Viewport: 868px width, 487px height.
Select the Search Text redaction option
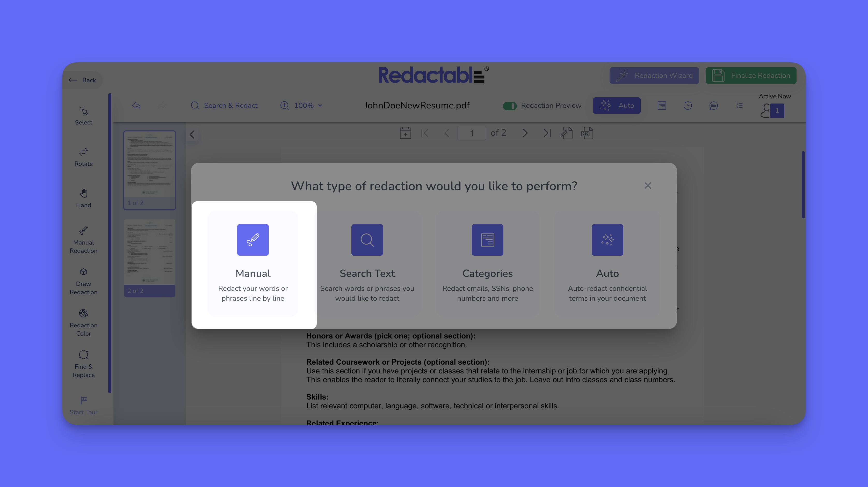pos(367,263)
